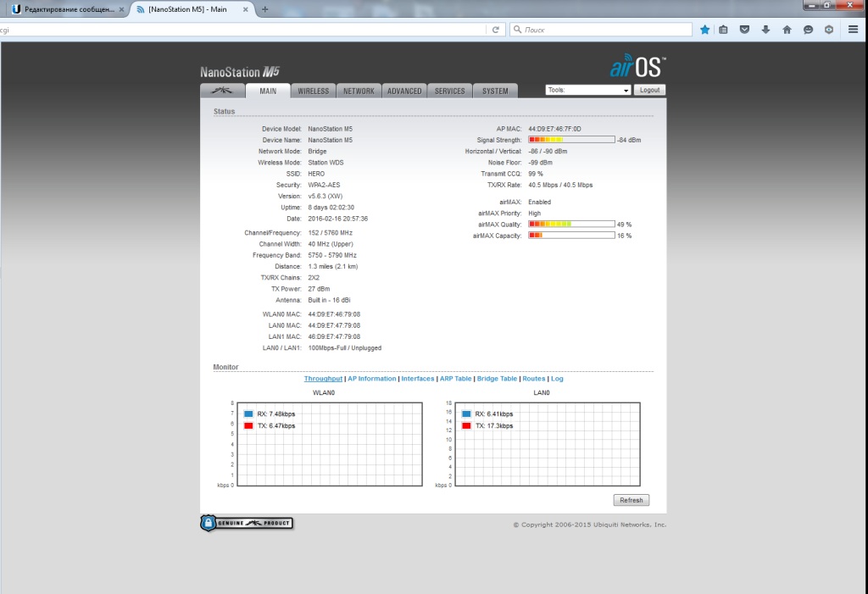Click the Refresh button

[631, 500]
